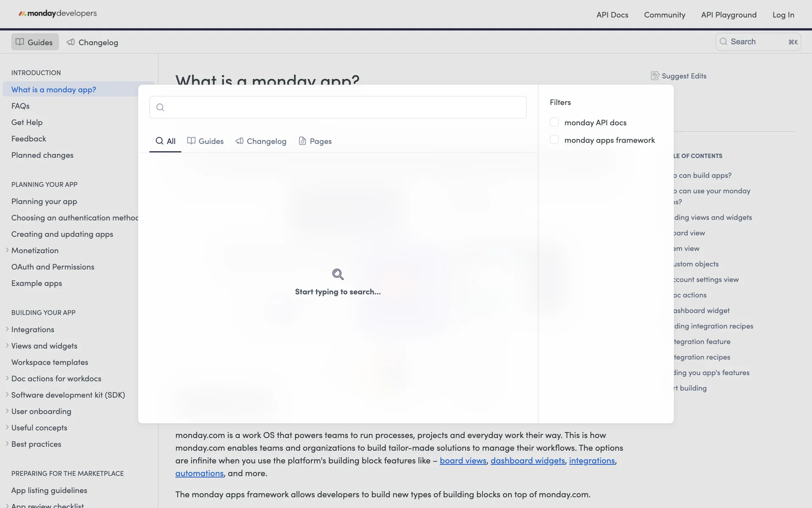Click the megaphone icon beside Changelog in the top nav
Screen dimensions: 812x508
[71, 42]
